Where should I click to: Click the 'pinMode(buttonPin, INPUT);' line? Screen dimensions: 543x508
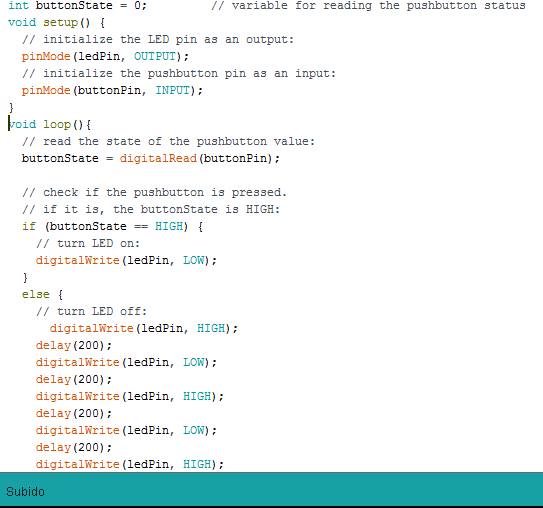coord(112,90)
